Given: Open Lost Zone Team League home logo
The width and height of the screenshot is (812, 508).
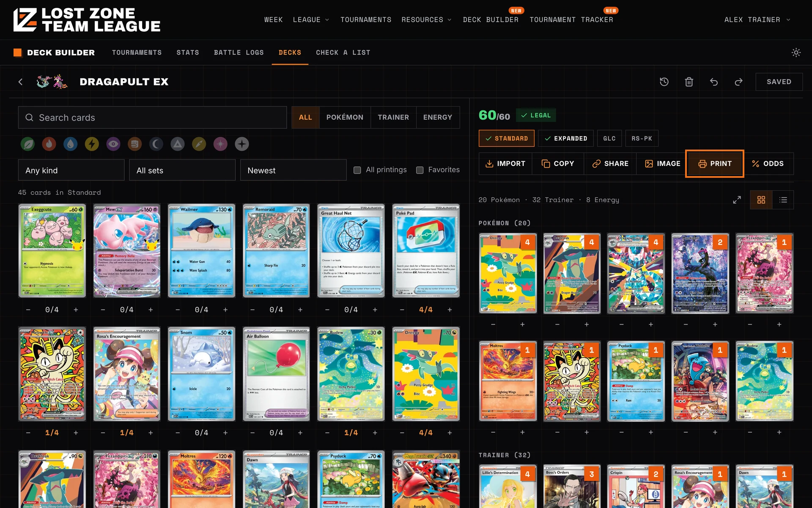Looking at the screenshot, I should (87, 20).
